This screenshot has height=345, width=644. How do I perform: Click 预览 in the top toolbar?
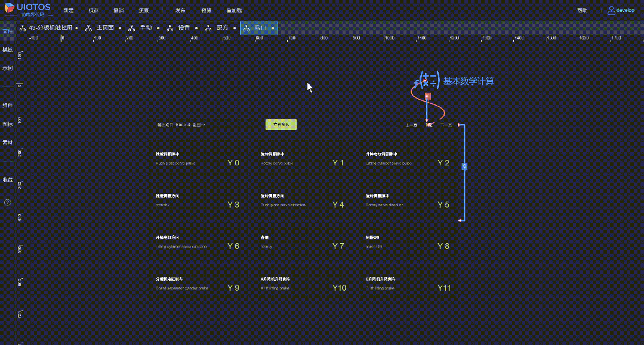(x=207, y=10)
